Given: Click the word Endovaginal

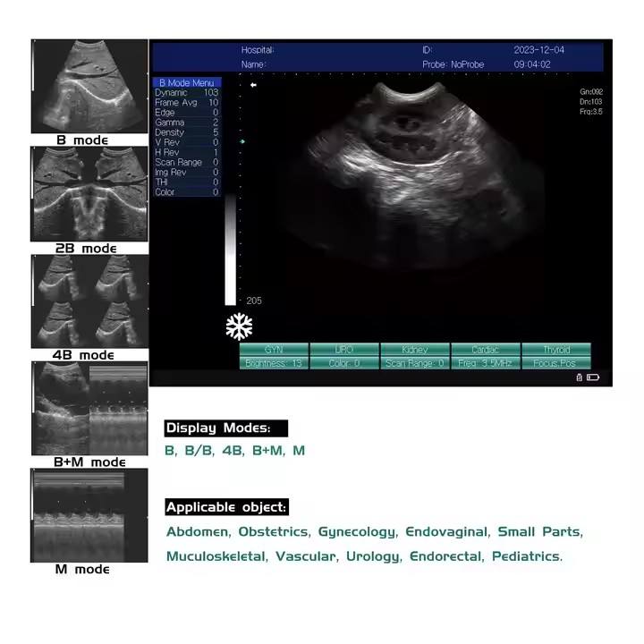Looking at the screenshot, I should (446, 532).
